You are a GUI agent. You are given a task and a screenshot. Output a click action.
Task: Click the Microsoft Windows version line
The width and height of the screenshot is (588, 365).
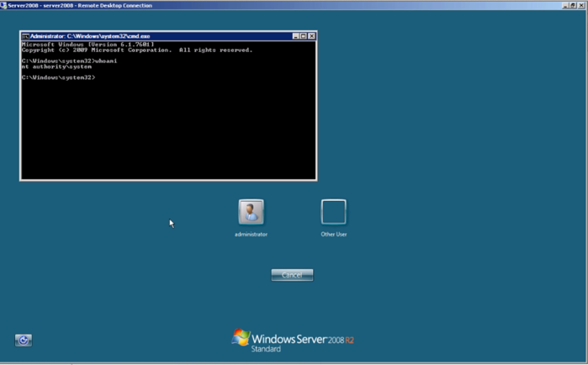[87, 45]
